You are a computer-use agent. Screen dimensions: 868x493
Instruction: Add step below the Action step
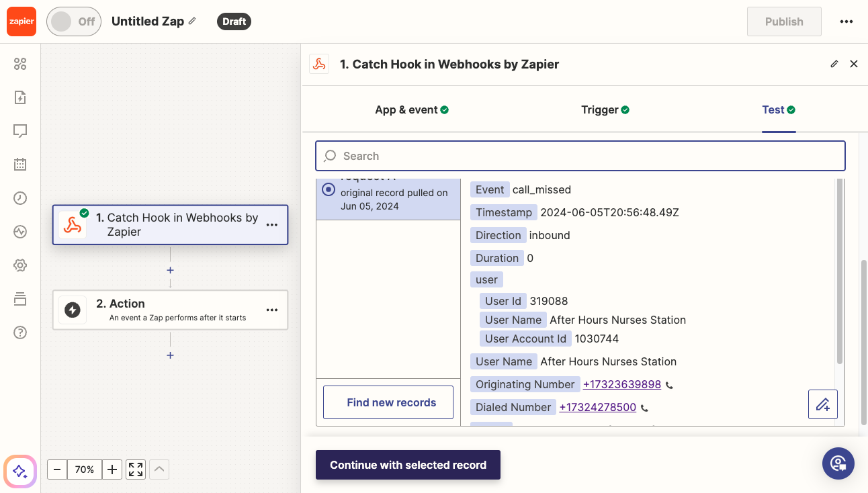pos(171,355)
